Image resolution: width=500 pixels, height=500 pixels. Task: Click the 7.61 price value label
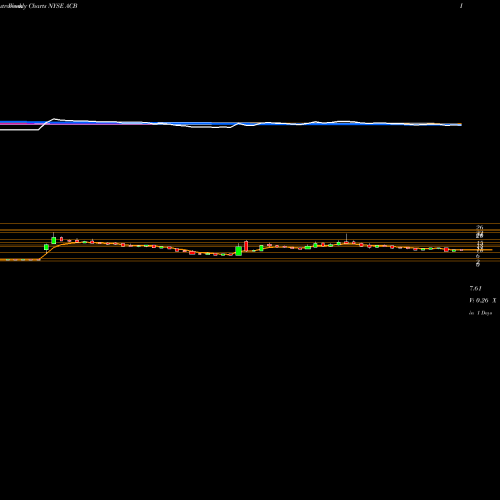coord(475,288)
